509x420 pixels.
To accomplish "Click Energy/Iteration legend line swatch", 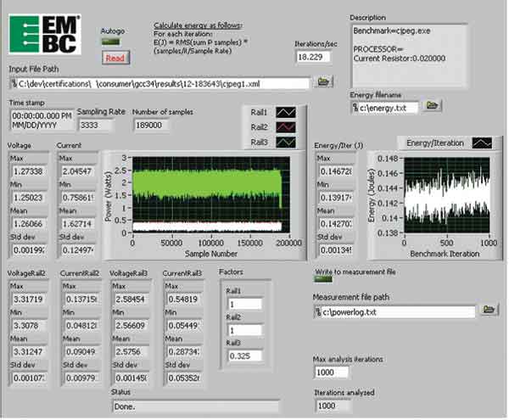I will (x=482, y=143).
